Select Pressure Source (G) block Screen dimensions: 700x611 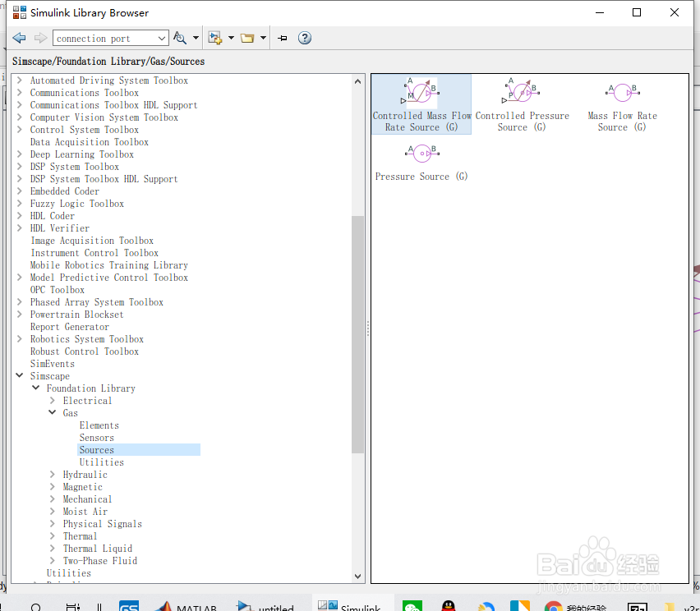pos(421,162)
